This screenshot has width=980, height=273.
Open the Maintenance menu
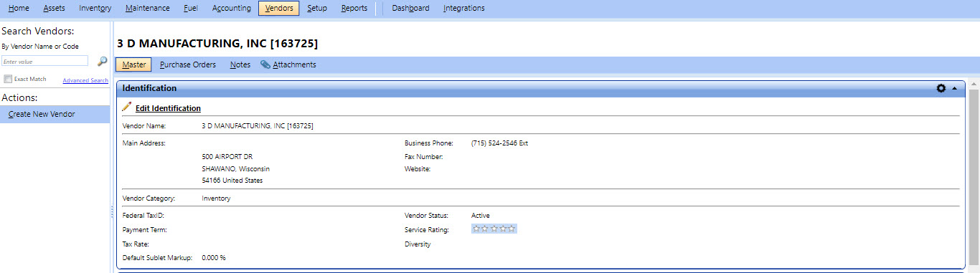click(x=147, y=9)
